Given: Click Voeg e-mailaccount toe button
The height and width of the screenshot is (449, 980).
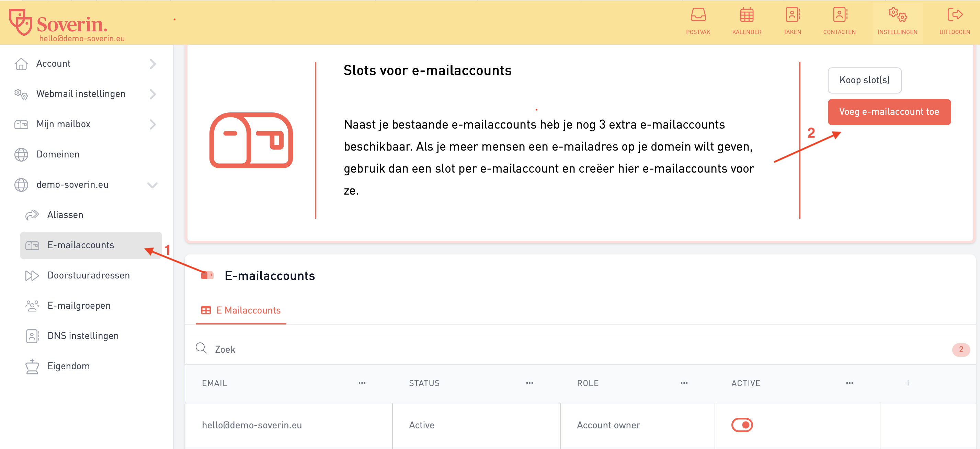Looking at the screenshot, I should tap(889, 112).
